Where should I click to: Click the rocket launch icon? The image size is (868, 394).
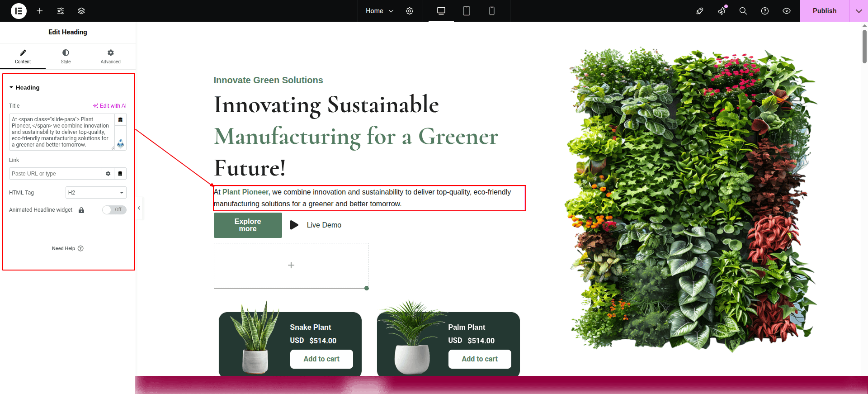(x=700, y=11)
